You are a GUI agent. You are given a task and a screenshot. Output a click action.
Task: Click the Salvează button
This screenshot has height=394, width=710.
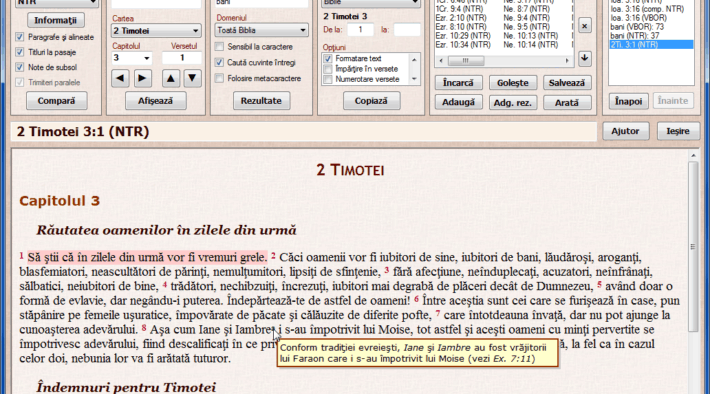[x=567, y=83]
